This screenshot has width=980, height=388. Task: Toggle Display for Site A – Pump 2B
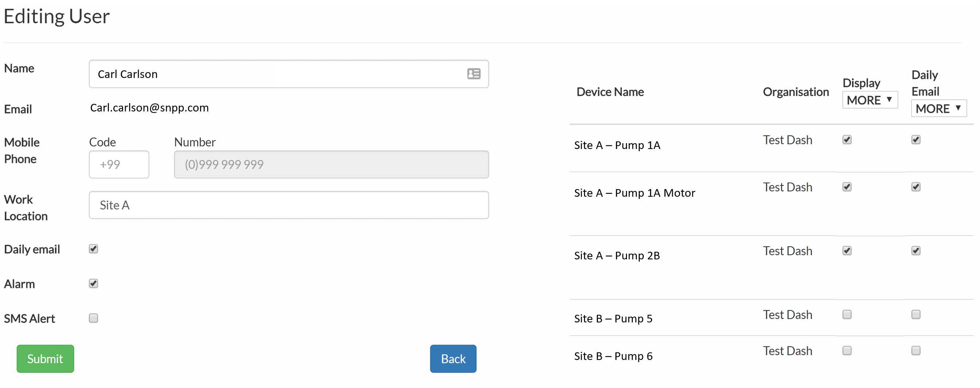(847, 251)
